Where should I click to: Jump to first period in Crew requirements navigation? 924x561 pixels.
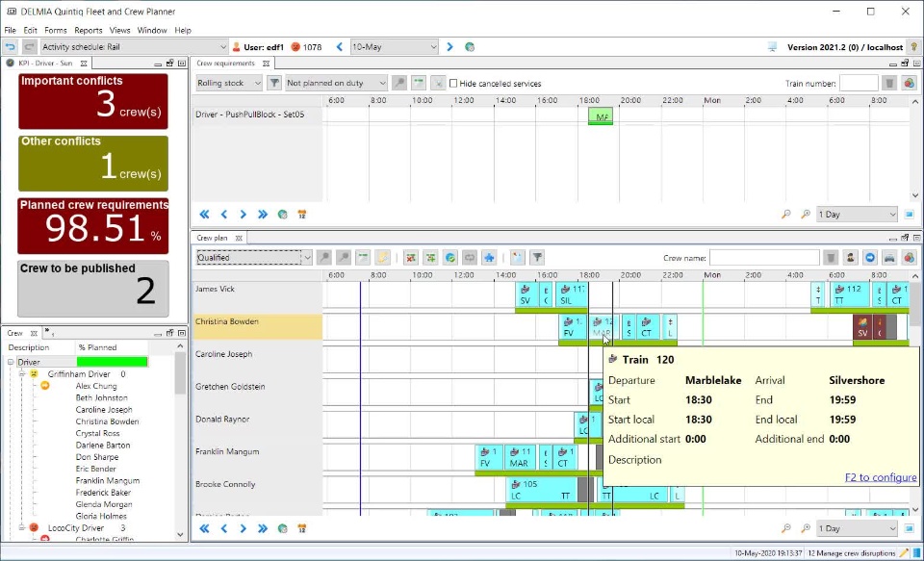coord(204,215)
